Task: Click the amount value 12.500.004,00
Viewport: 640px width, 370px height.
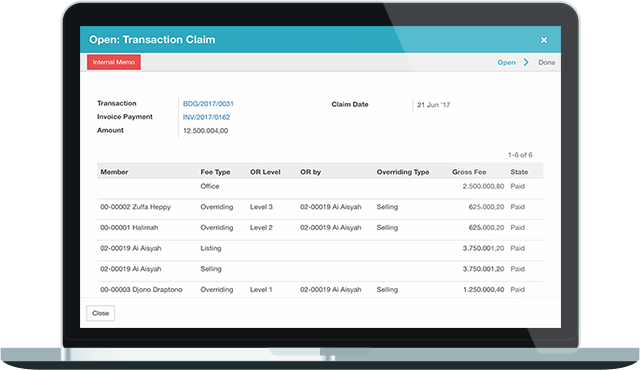Action: click(x=205, y=131)
